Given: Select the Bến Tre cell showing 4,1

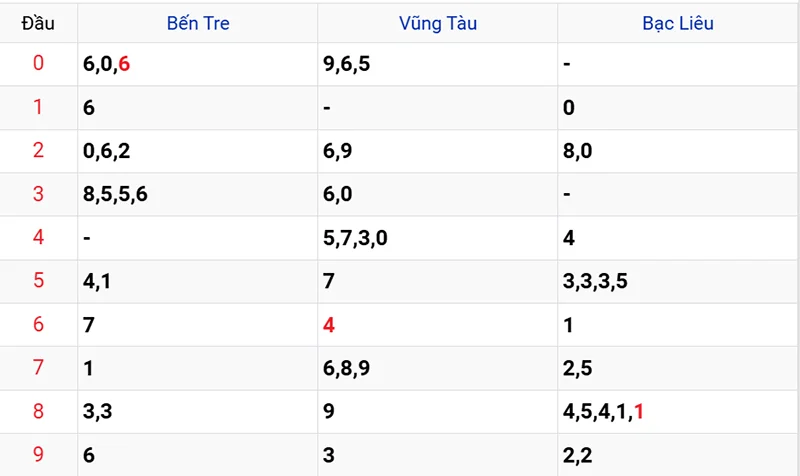Looking at the screenshot, I should (x=100, y=281).
